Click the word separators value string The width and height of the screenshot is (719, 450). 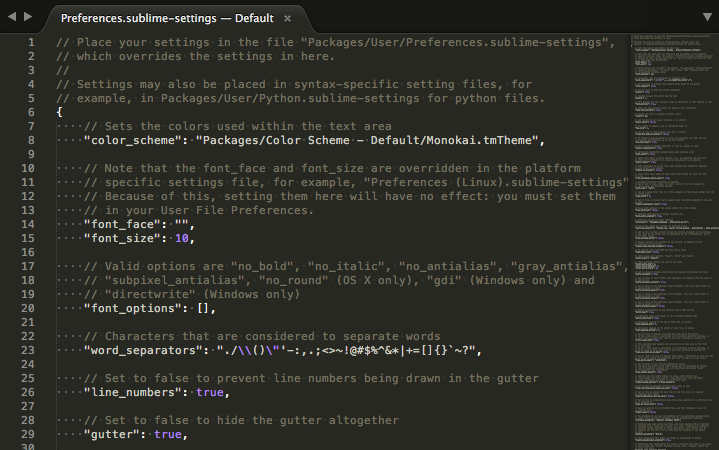pos(346,350)
